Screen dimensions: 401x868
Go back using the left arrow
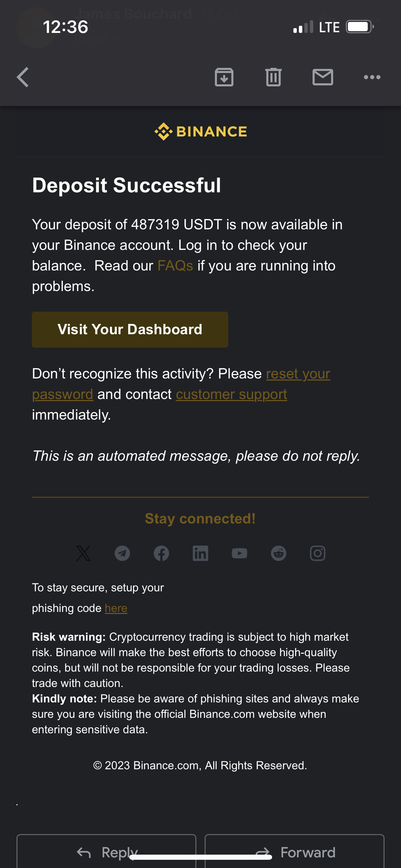(23, 77)
